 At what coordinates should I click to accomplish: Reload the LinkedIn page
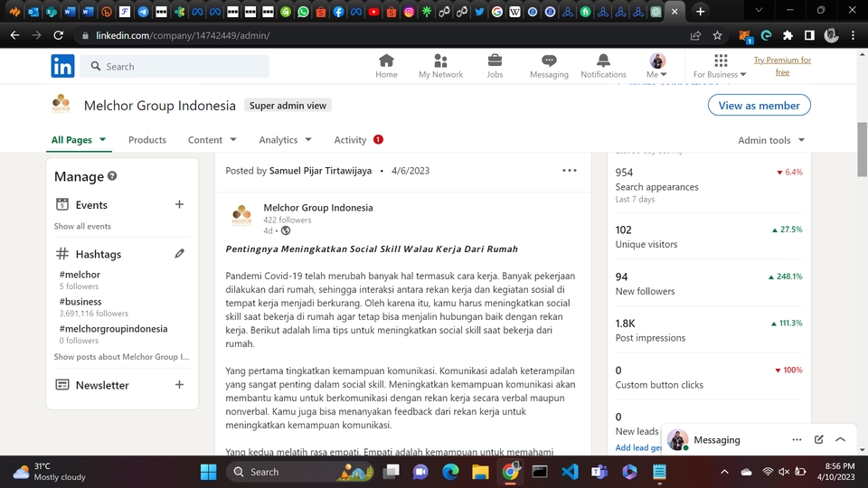pyautogui.click(x=58, y=35)
